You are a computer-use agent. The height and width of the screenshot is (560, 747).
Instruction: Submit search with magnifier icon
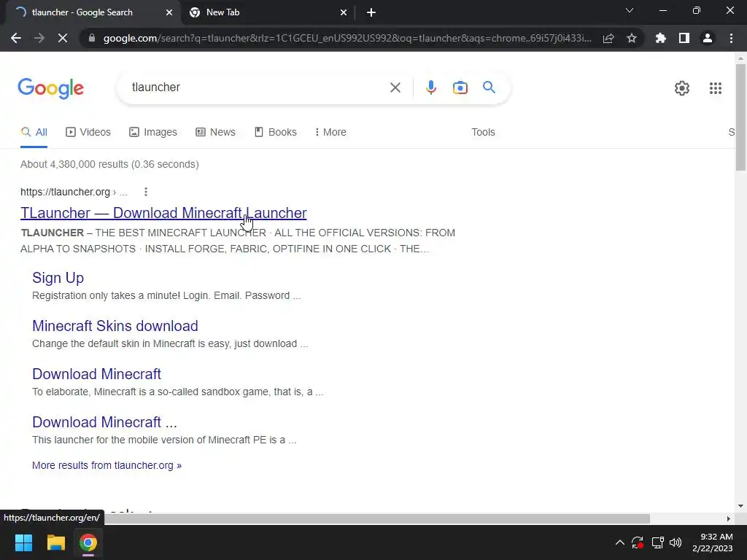489,87
